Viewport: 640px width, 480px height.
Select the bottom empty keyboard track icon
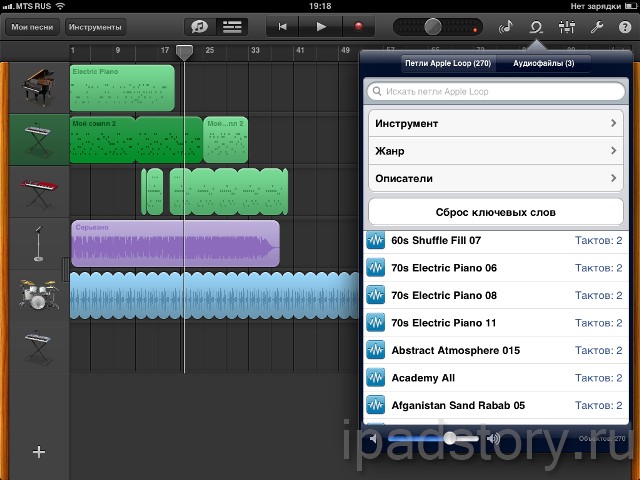tap(39, 347)
